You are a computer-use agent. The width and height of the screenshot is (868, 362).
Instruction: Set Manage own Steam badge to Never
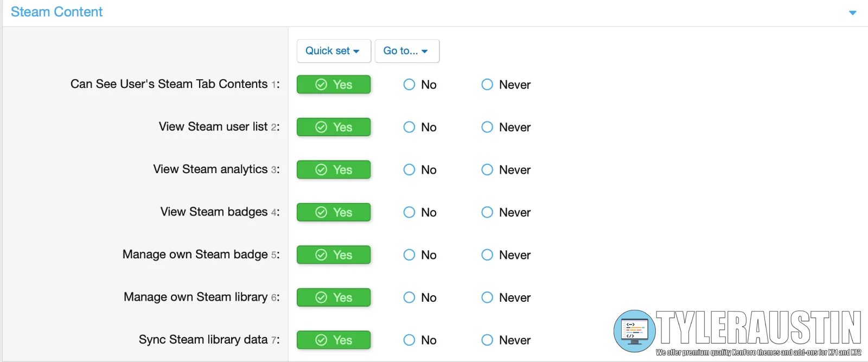[487, 255]
